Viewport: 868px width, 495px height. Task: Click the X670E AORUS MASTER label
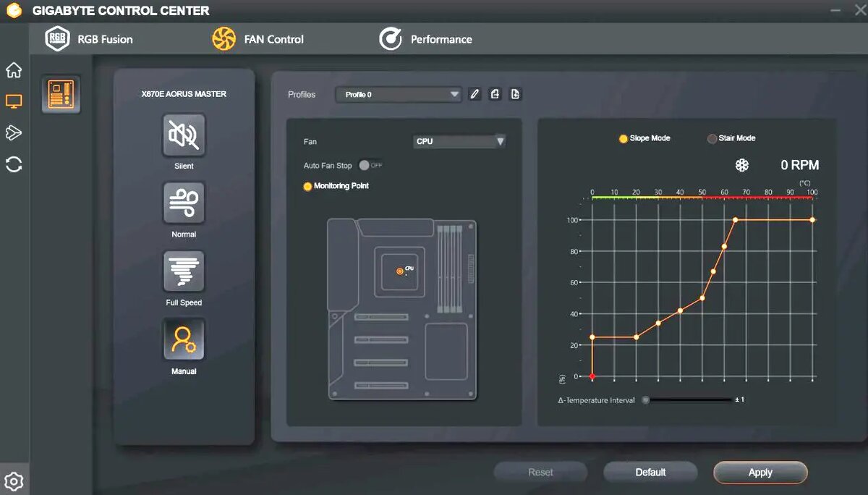point(184,94)
